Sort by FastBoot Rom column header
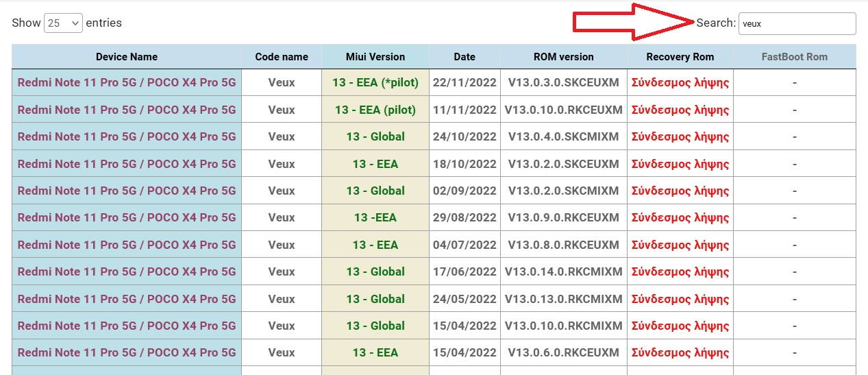The height and width of the screenshot is (375, 868). point(794,57)
